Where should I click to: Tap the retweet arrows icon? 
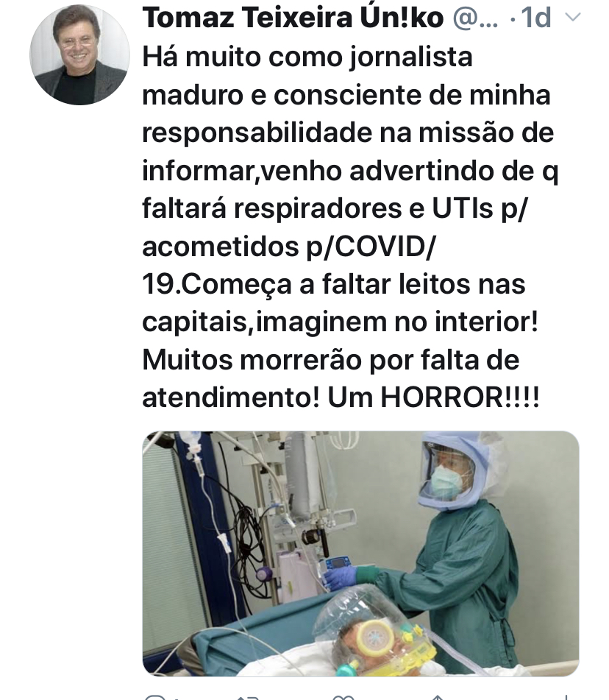pyautogui.click(x=248, y=697)
